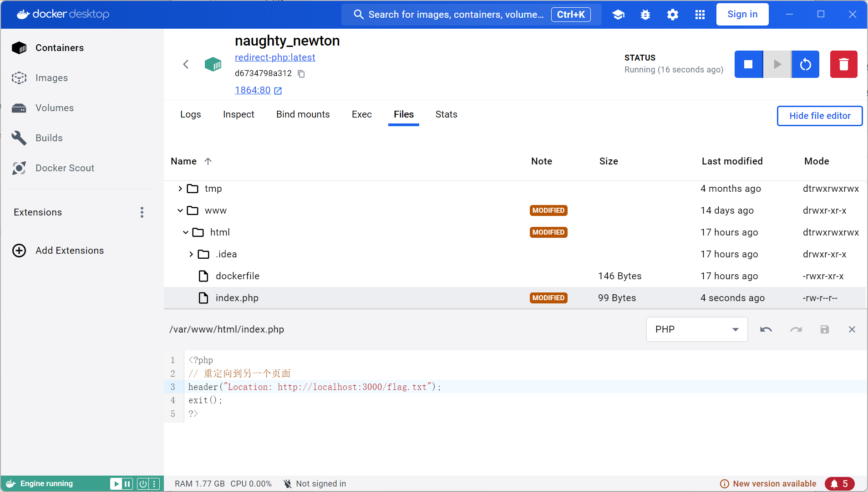This screenshot has width=868, height=492.
Task: Delete the container using the red trash icon
Action: click(843, 64)
